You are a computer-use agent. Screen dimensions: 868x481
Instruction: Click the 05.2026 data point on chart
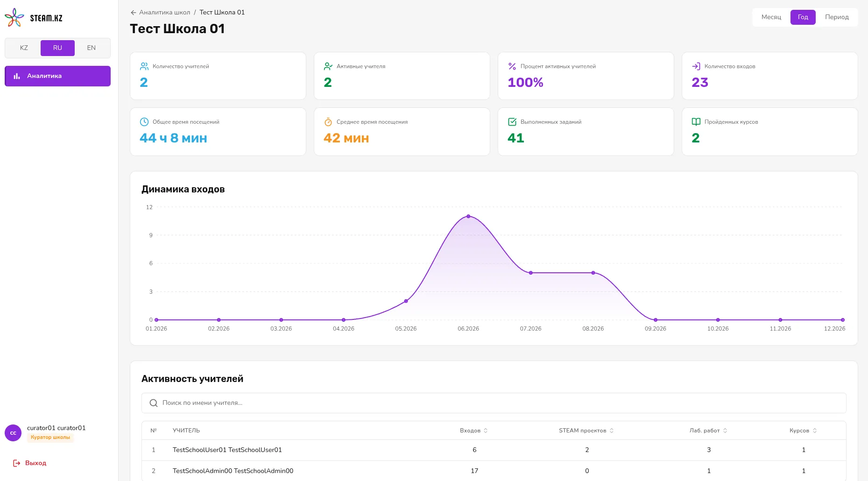(x=406, y=301)
